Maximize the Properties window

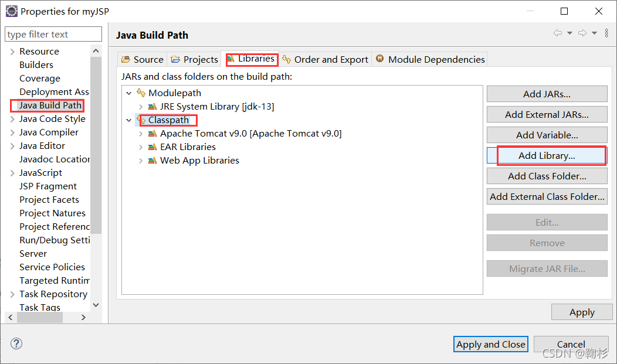[x=564, y=11]
